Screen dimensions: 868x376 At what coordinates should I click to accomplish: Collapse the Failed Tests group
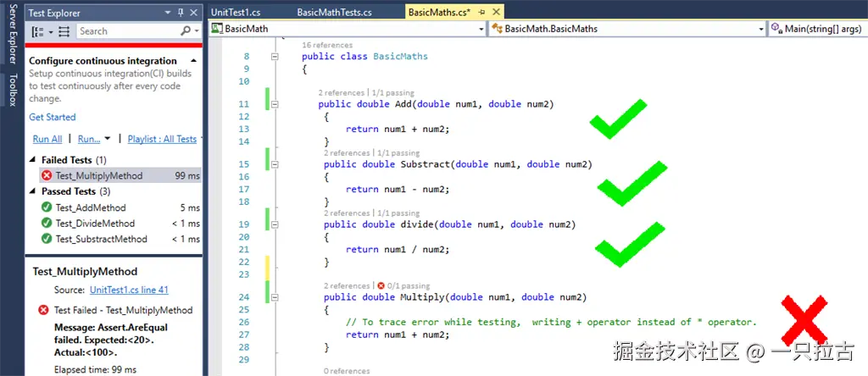click(x=31, y=160)
